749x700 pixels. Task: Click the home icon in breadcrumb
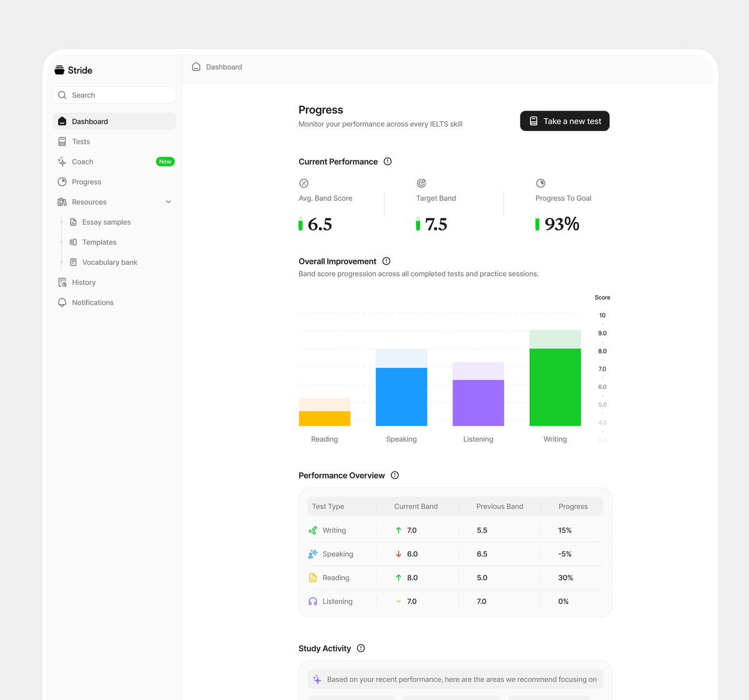(196, 67)
